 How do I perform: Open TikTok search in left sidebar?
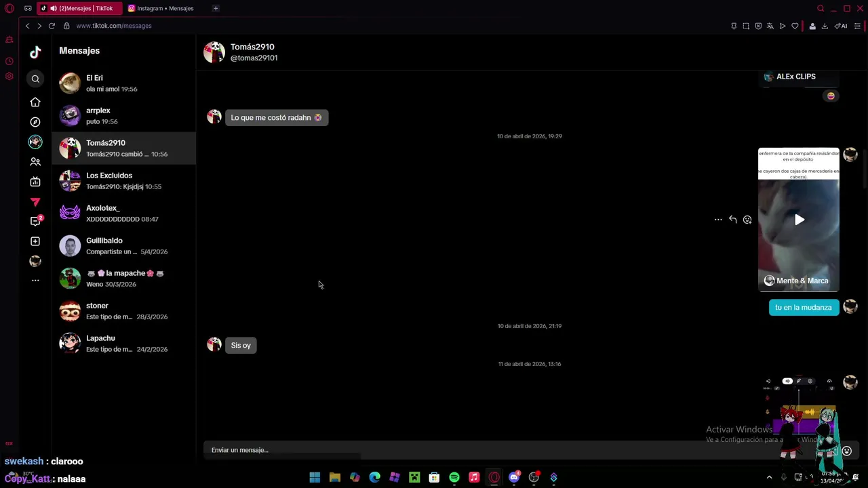pos(35,79)
